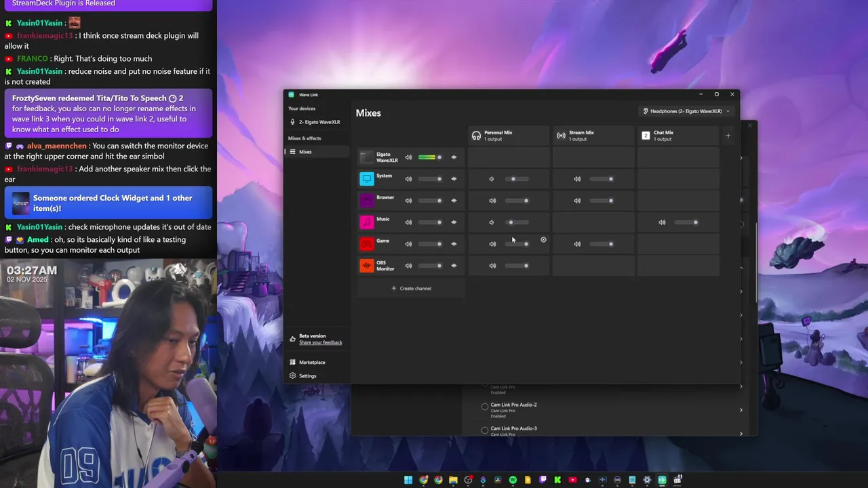Remove Game from Personal Mix via X icon
The height and width of the screenshot is (488, 868).
[543, 240]
